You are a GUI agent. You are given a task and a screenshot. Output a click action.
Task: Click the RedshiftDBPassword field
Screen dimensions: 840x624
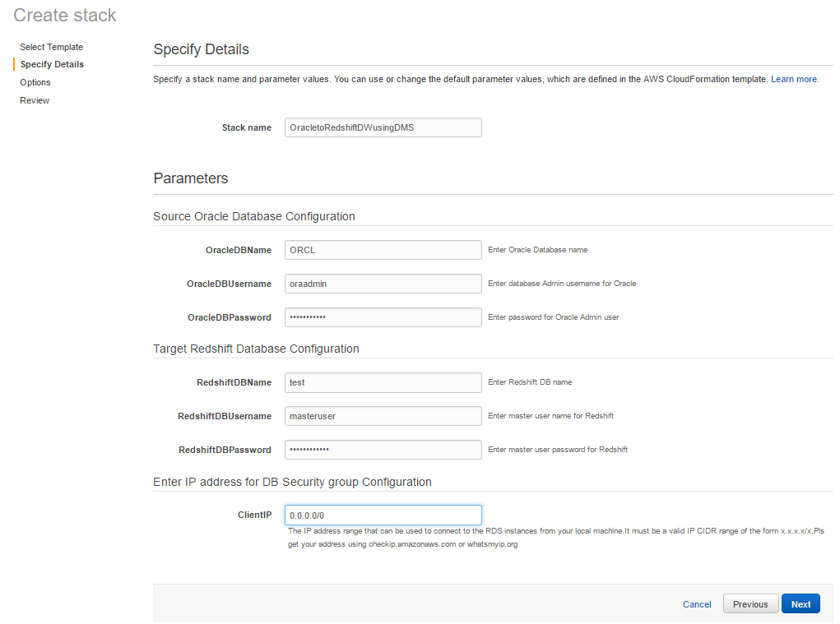[383, 449]
